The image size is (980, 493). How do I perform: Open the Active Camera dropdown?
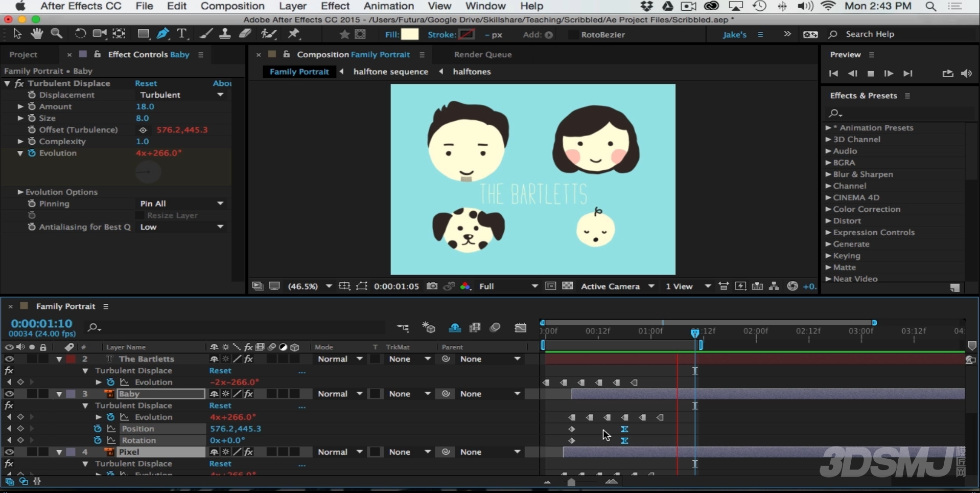pos(617,286)
